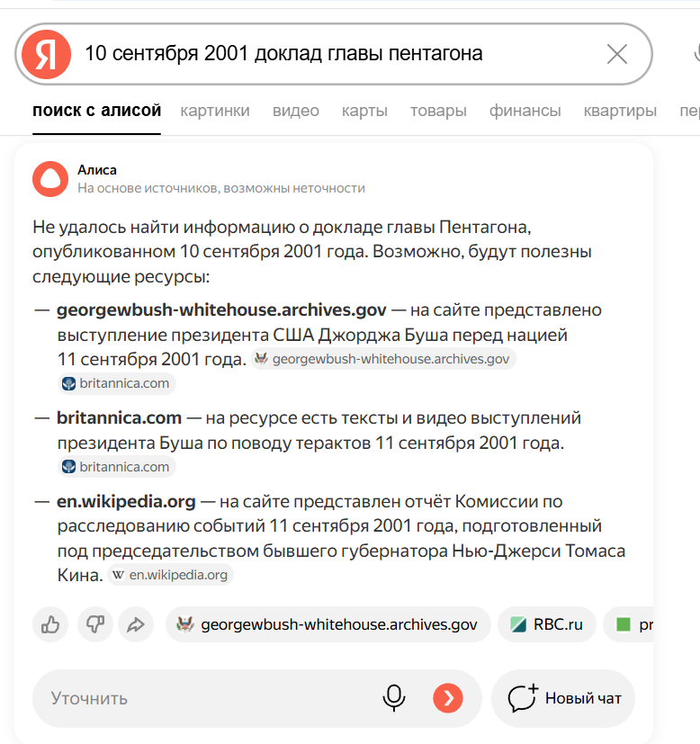Image resolution: width=700 pixels, height=744 pixels.
Task: Go to the товары tab
Action: tap(438, 111)
